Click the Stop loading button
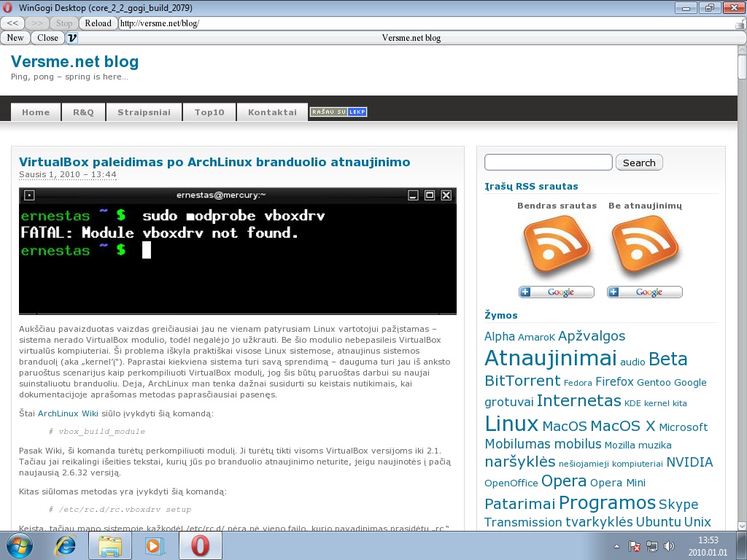747x560 pixels. [64, 23]
